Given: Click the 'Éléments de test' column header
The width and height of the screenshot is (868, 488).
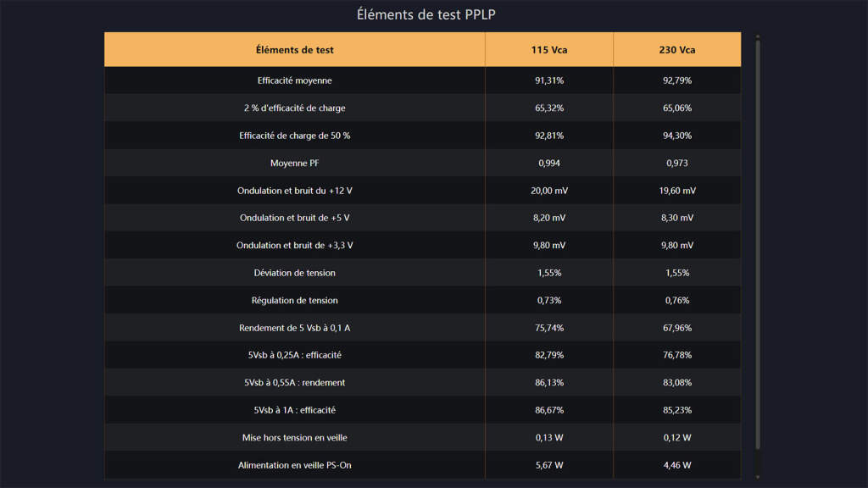Looking at the screenshot, I should 294,50.
